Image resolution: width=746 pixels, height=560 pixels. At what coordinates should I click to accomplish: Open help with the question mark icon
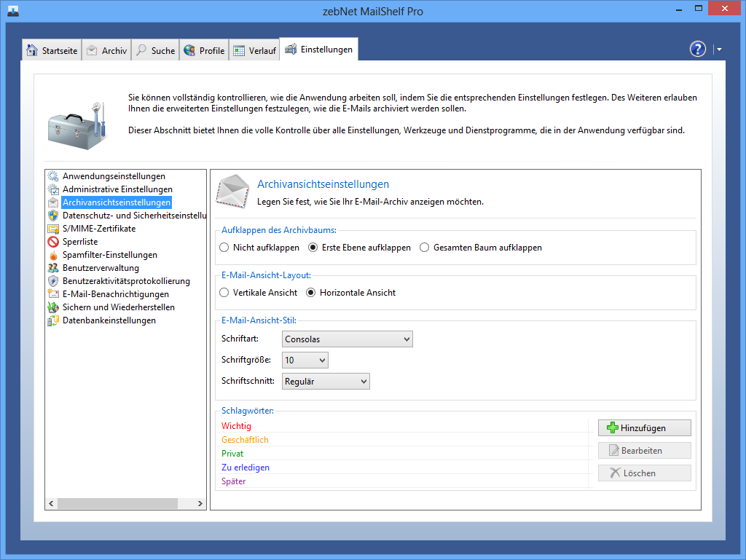[x=697, y=49]
